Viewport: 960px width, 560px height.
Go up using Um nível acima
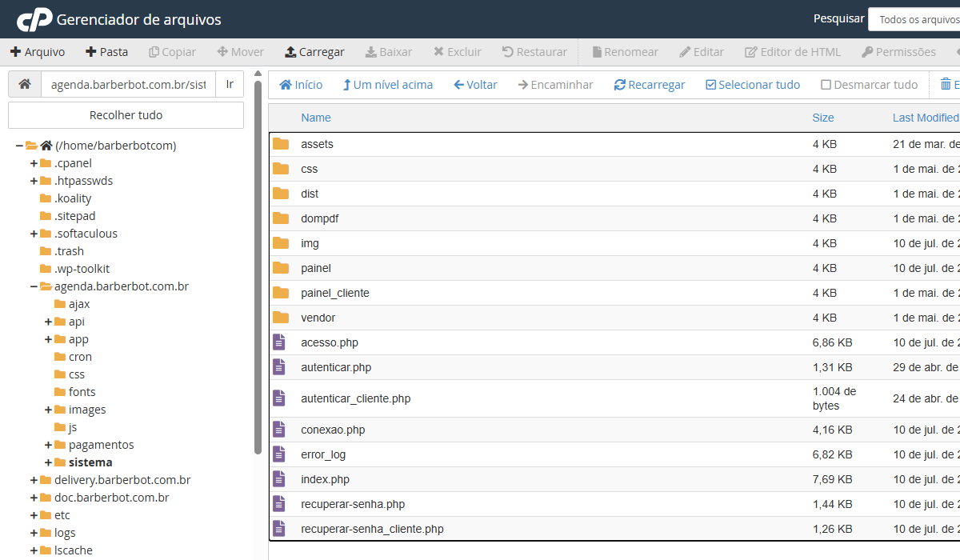click(387, 85)
